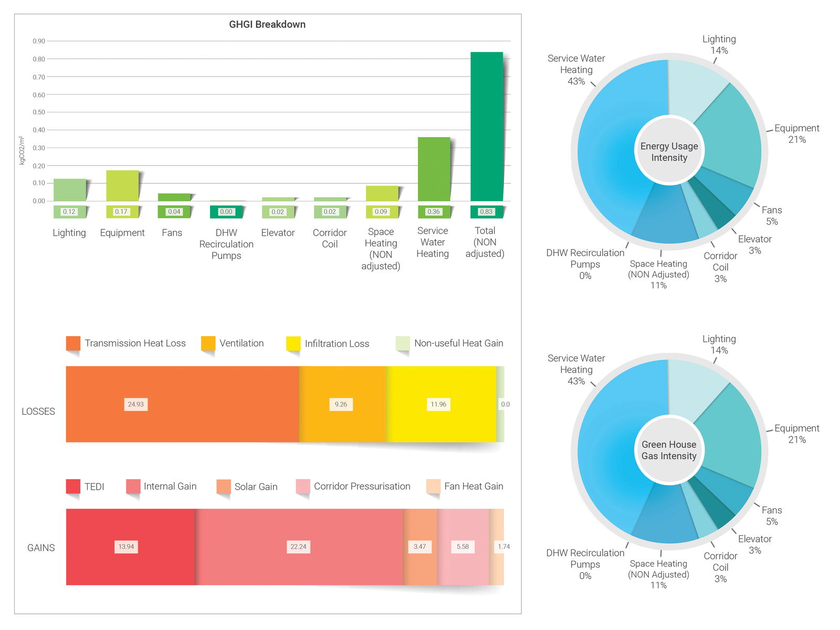Viewport: 840px width, 630px height.
Task: Select the 11.96 Infiltration Loss segment
Action: point(441,404)
